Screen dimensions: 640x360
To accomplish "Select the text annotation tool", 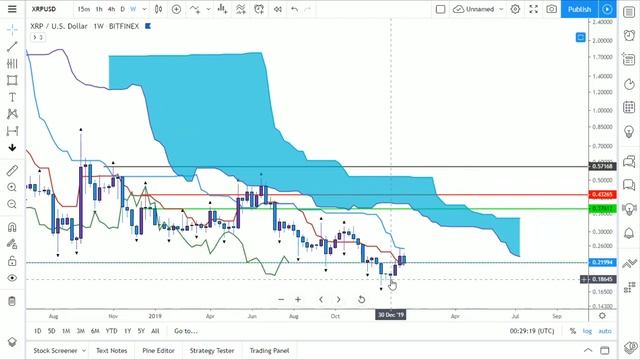I will (x=12, y=97).
